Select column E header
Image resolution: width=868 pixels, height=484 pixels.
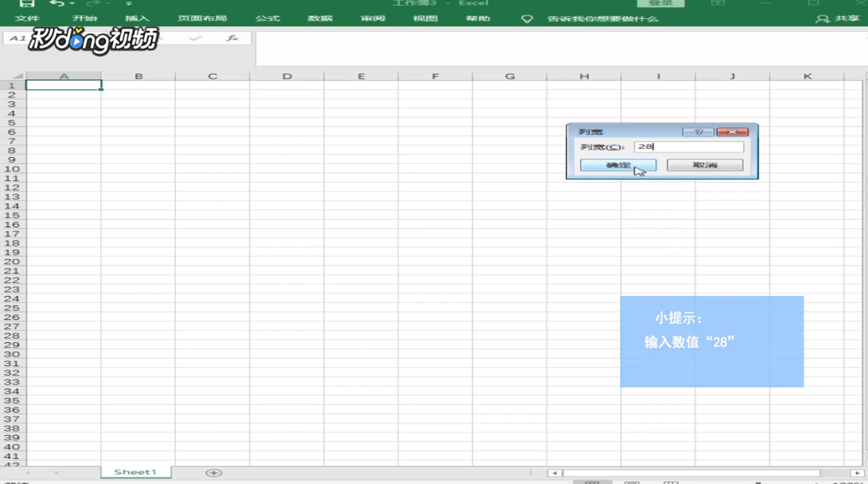pos(361,76)
